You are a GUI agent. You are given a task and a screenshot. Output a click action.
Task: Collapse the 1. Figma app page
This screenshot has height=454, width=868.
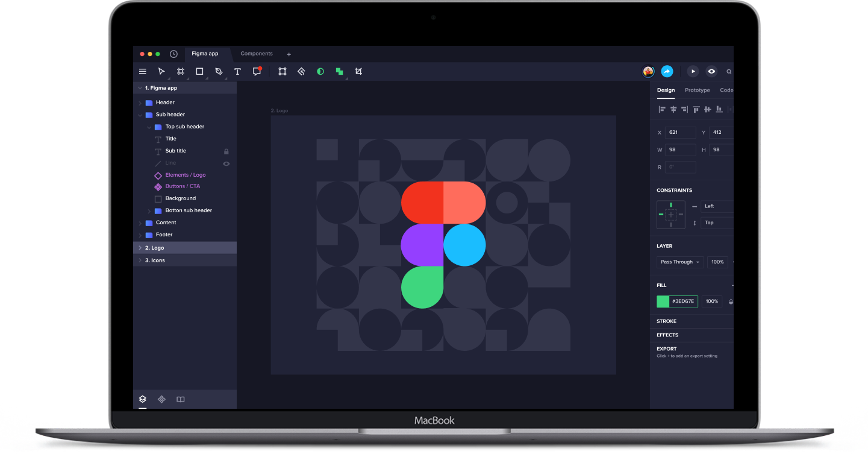(x=140, y=88)
